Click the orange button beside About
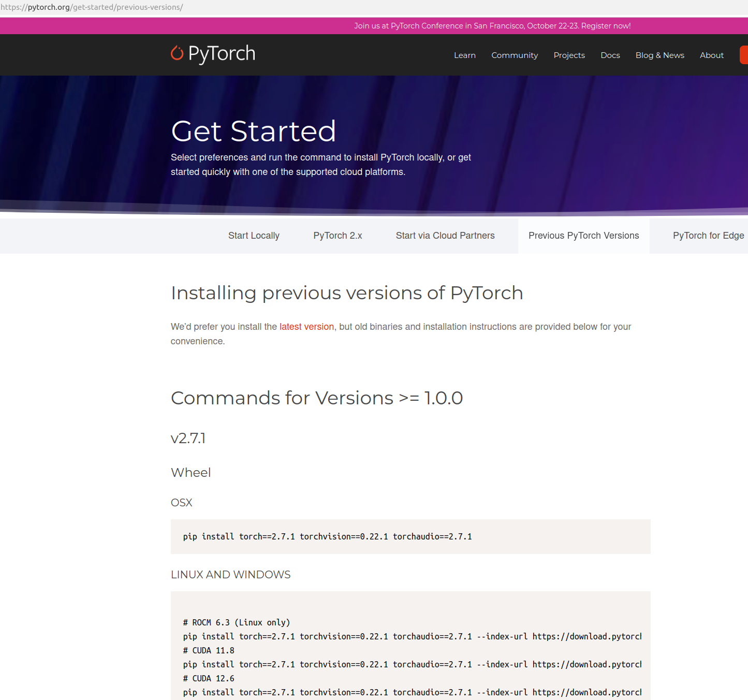The height and width of the screenshot is (700, 748). click(744, 55)
